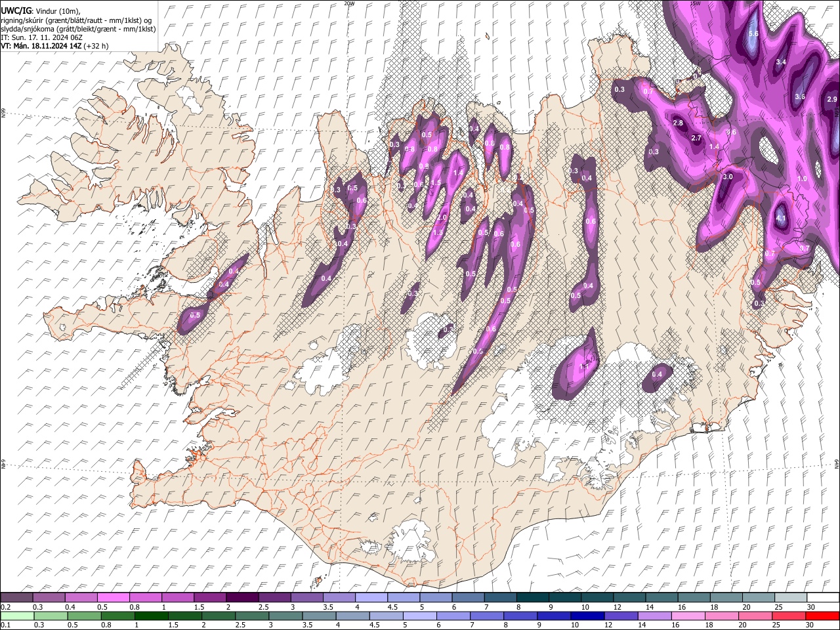Select the darkest teal 8–9 legend swatch
The width and height of the screenshot is (840, 630).
tap(532, 597)
